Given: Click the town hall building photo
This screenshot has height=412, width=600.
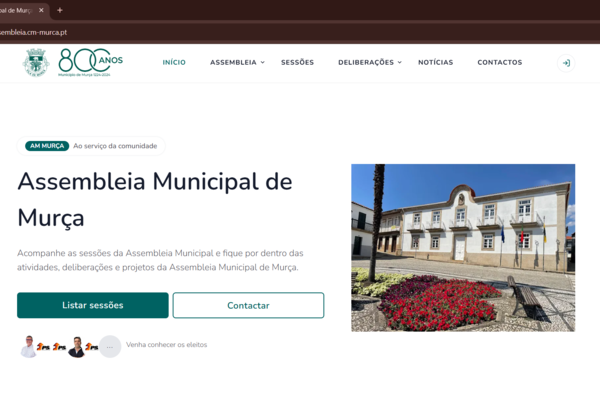Looking at the screenshot, I should tap(462, 247).
